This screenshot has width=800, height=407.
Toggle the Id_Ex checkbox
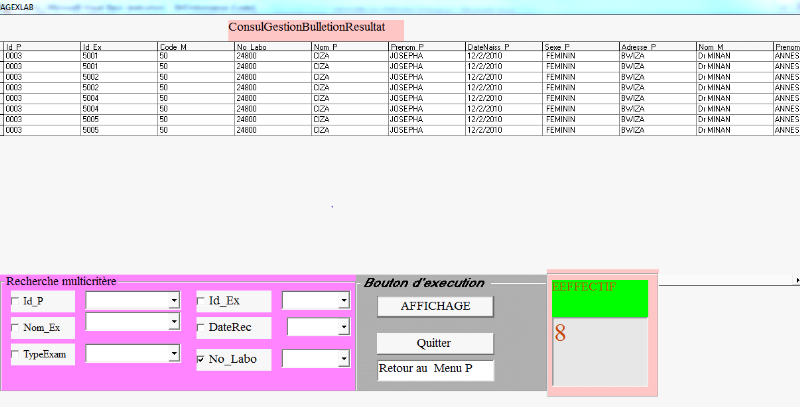click(202, 301)
